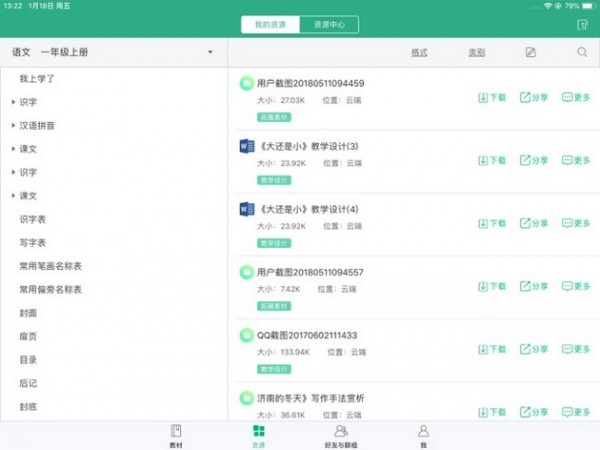The image size is (600, 450).
Task: Click Word icon of 《大还是小》教学设计(4)
Action: (x=247, y=209)
